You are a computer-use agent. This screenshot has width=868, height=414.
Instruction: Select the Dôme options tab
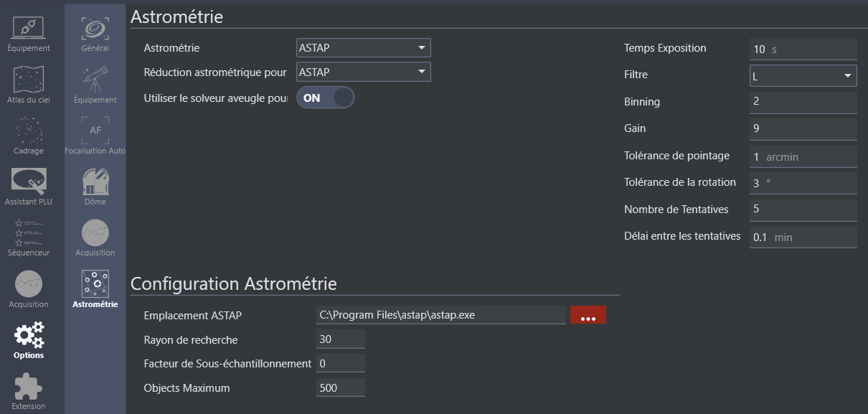(x=95, y=186)
